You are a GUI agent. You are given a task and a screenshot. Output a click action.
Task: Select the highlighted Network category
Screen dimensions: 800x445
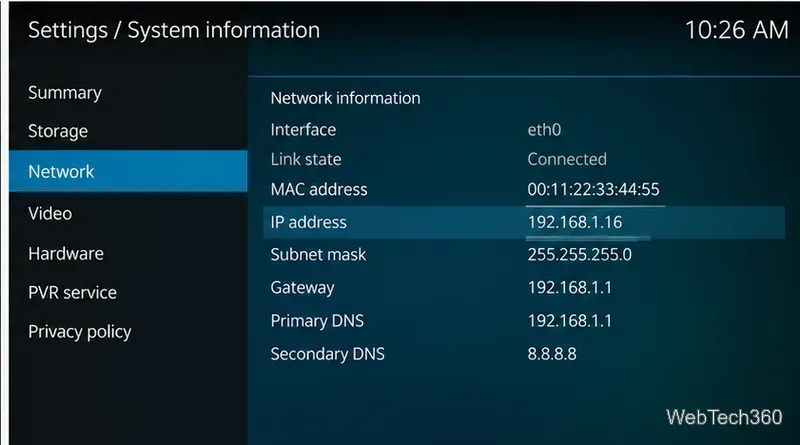(x=128, y=171)
